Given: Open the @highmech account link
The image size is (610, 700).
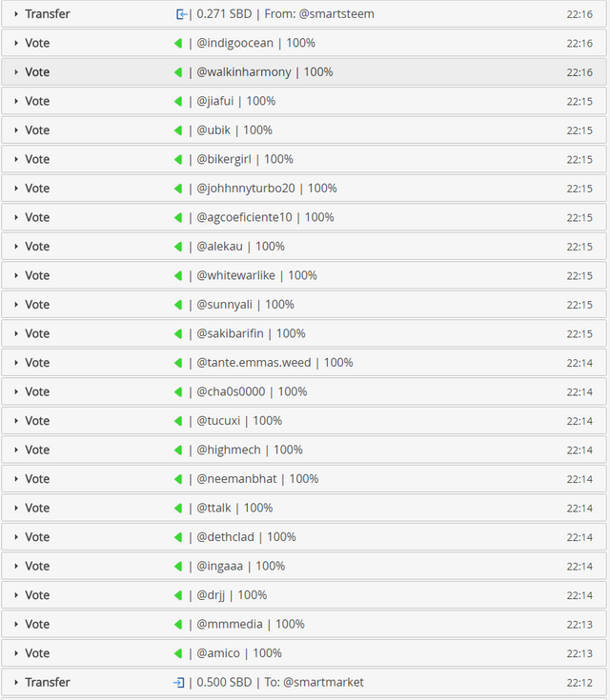Looking at the screenshot, I should 229,450.
